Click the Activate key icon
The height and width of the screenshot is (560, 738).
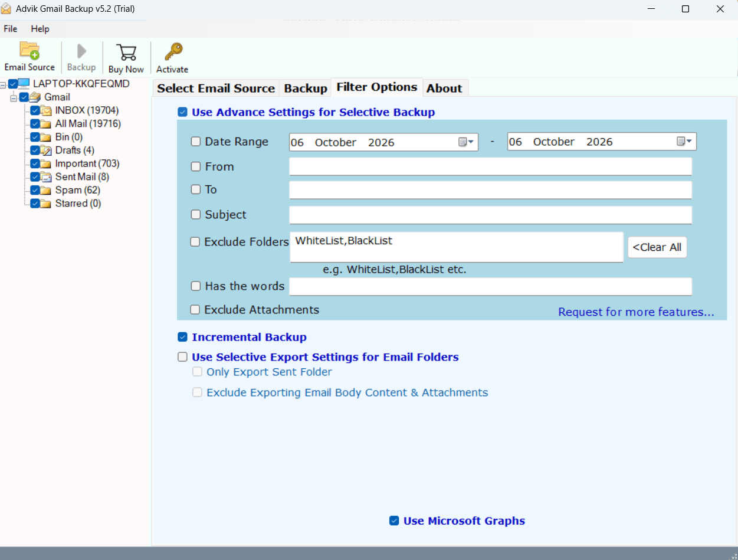click(173, 52)
